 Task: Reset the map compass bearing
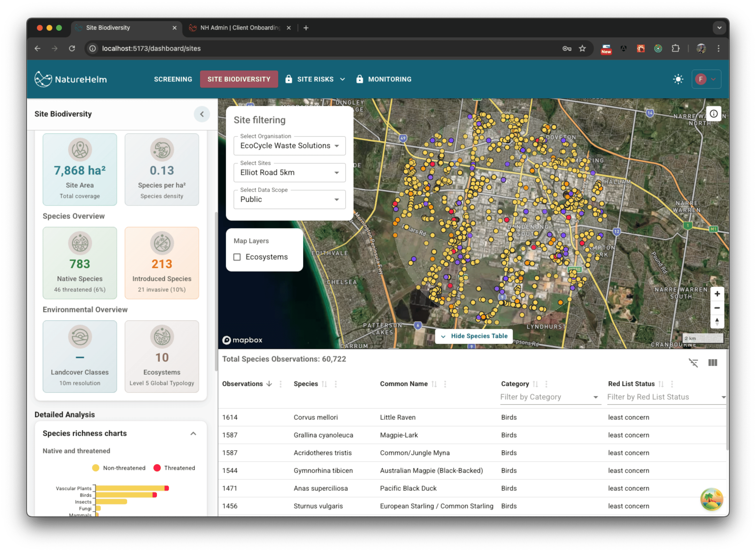coord(717,322)
